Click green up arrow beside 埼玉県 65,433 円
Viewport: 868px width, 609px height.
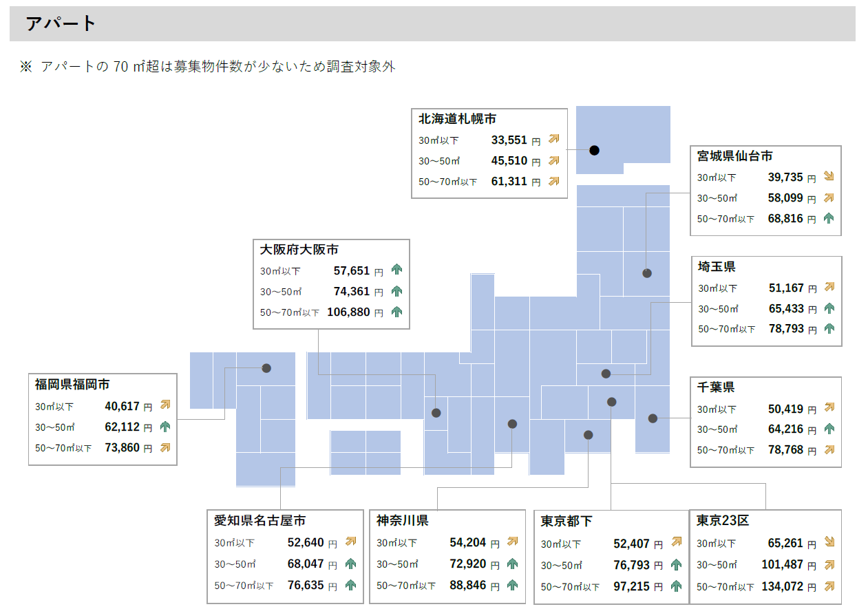(x=829, y=308)
